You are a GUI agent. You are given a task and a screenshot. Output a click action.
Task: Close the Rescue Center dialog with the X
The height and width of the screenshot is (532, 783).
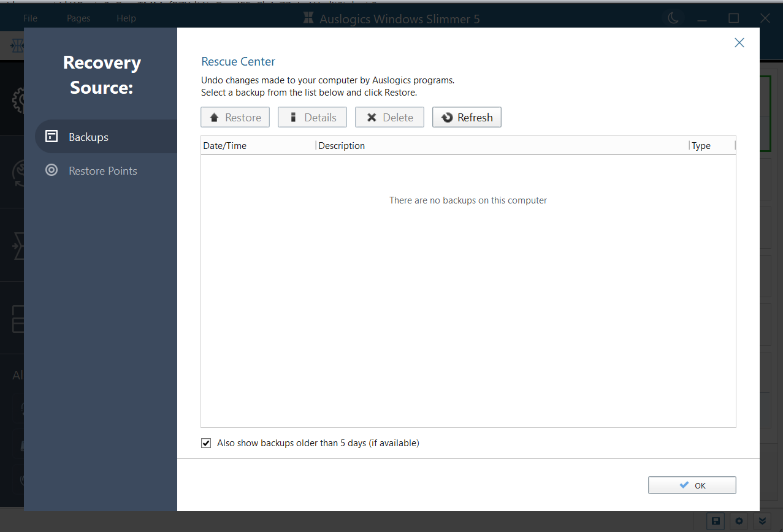click(x=739, y=42)
